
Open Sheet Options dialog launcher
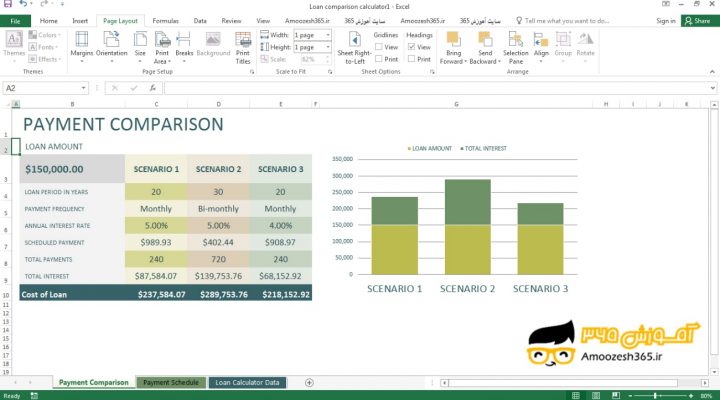click(432, 72)
